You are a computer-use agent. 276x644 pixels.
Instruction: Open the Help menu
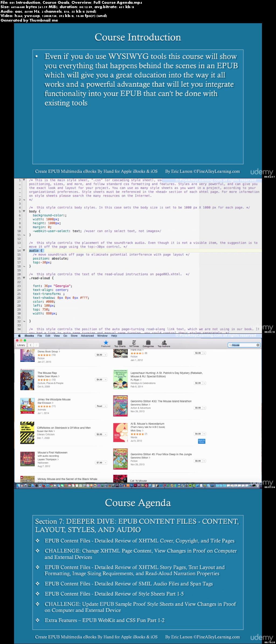[114, 336]
